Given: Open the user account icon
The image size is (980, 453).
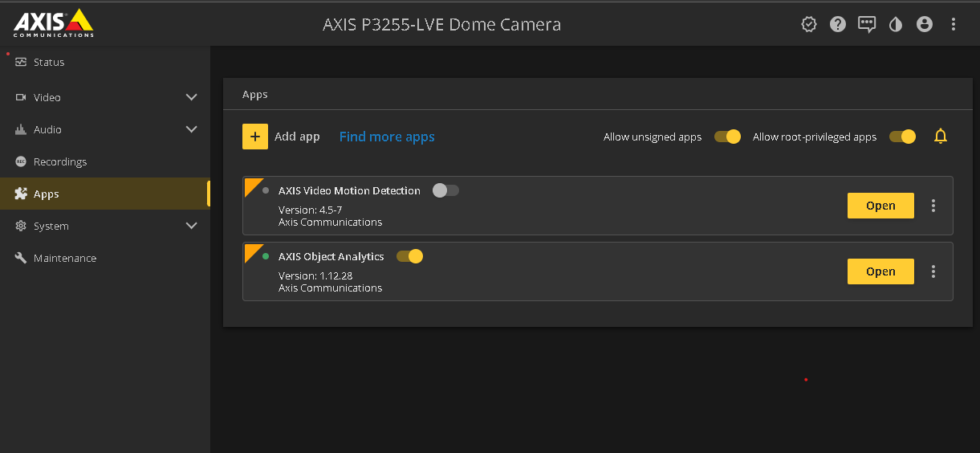Looking at the screenshot, I should click(925, 24).
